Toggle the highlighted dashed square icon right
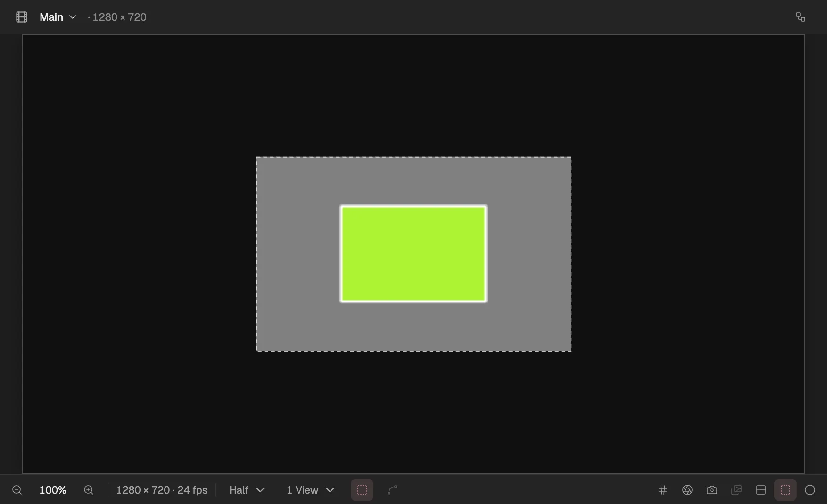The width and height of the screenshot is (827, 504). pyautogui.click(x=786, y=490)
